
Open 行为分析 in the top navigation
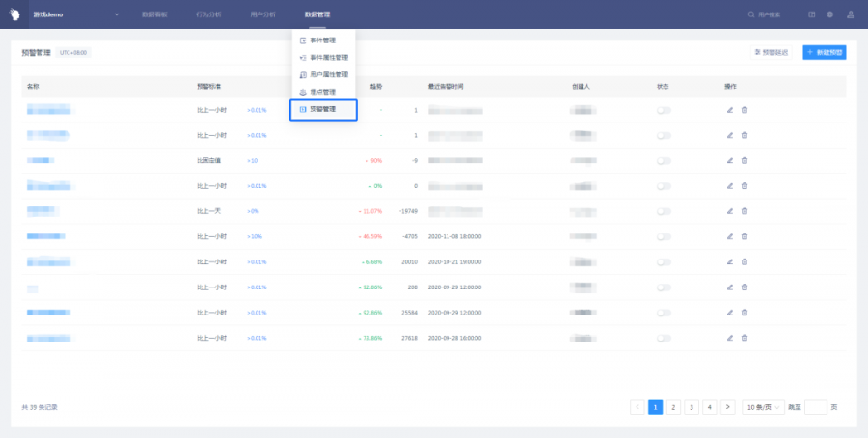[208, 14]
